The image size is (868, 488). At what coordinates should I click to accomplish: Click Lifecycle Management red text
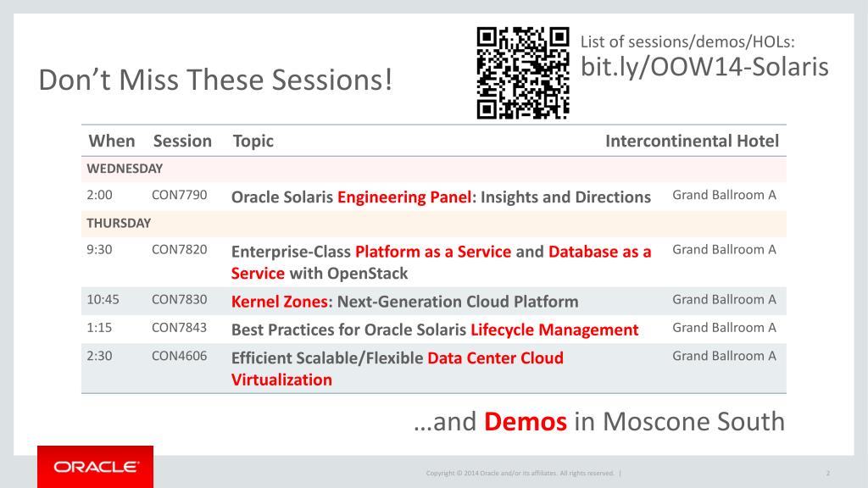click(x=554, y=330)
